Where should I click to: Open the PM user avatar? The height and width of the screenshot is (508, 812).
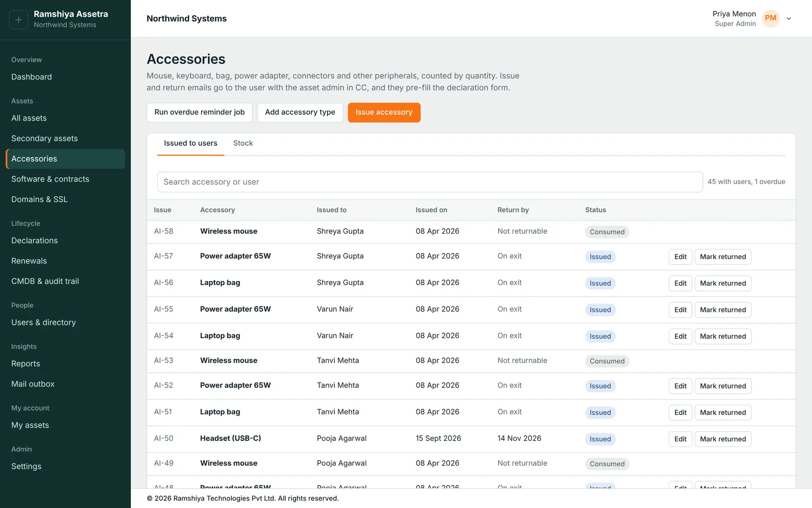coord(770,18)
